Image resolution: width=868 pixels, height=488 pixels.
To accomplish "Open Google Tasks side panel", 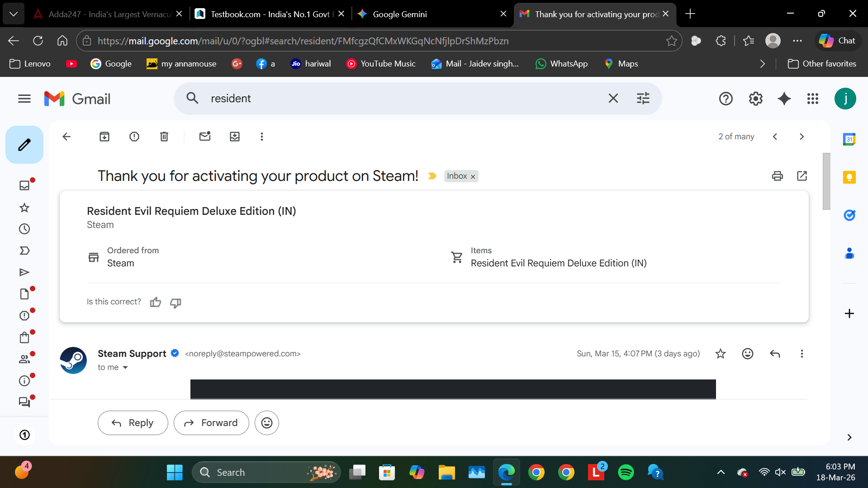I will [x=849, y=215].
